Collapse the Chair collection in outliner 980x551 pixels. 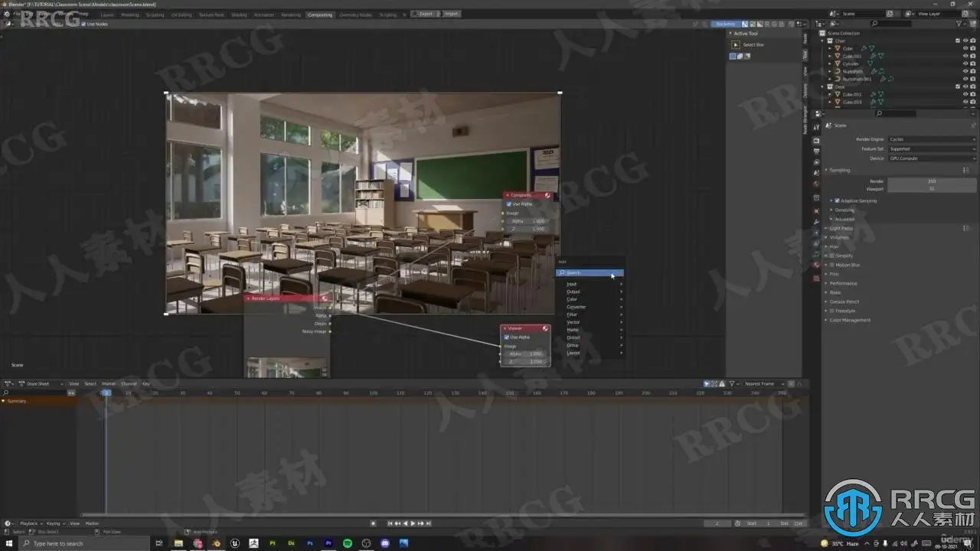click(x=824, y=41)
